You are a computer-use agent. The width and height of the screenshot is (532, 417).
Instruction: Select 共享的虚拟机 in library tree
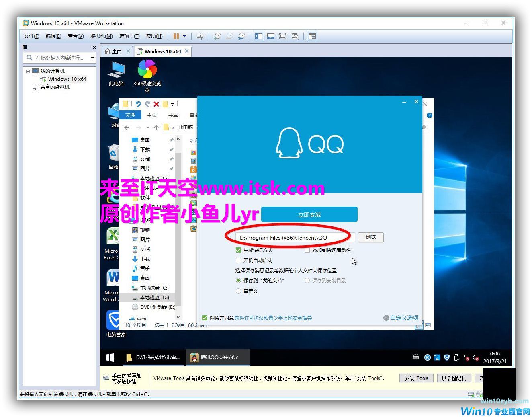pyautogui.click(x=51, y=87)
